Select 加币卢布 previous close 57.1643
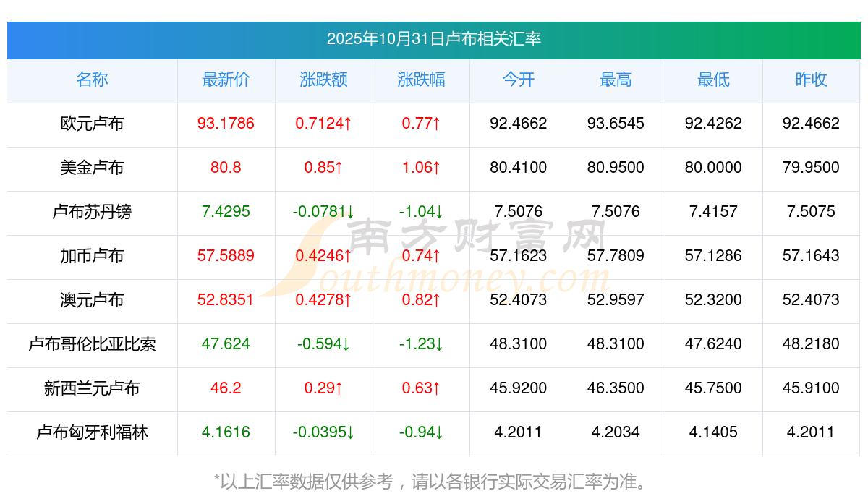The image size is (868, 504). pyautogui.click(x=811, y=256)
